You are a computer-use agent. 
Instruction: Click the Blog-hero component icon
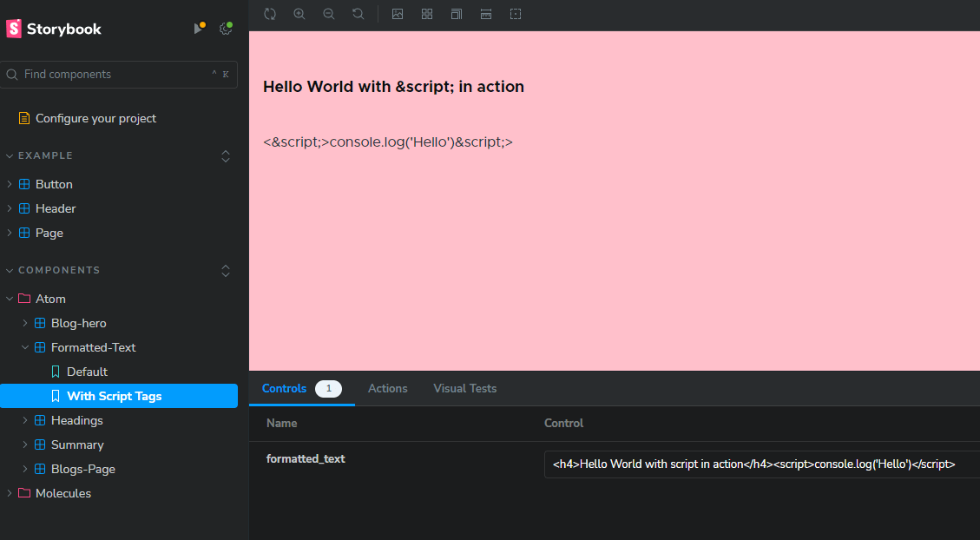click(40, 323)
